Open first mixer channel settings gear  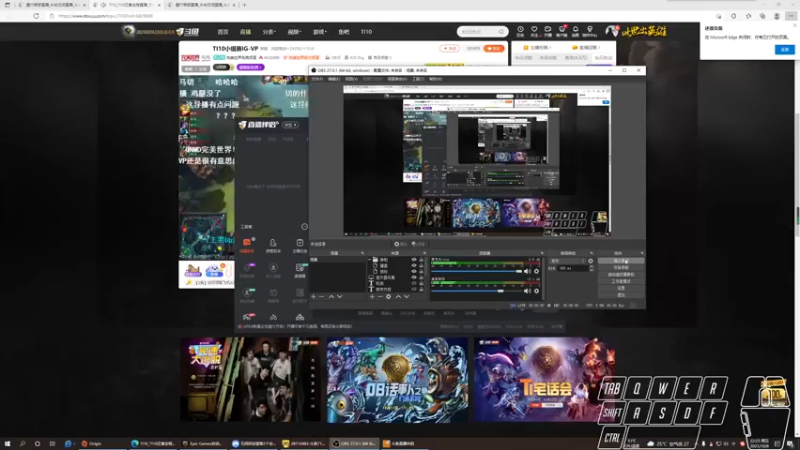click(x=536, y=271)
